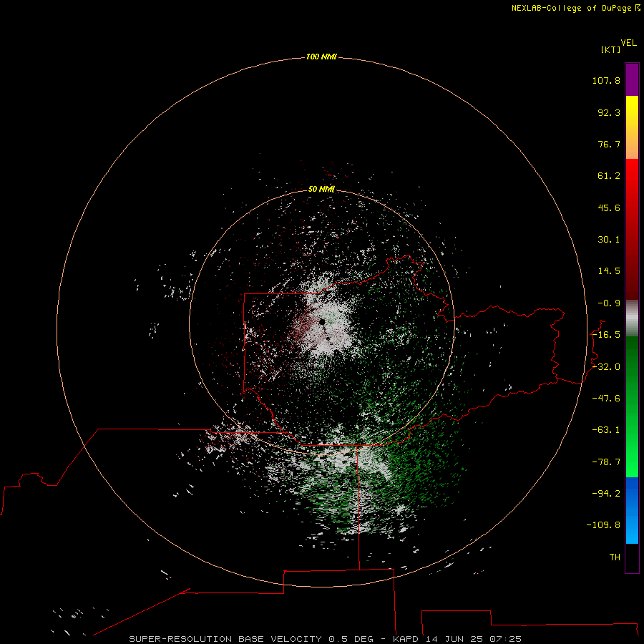Click the 107.8 velocity scale value
644x644 pixels.
pos(606,80)
